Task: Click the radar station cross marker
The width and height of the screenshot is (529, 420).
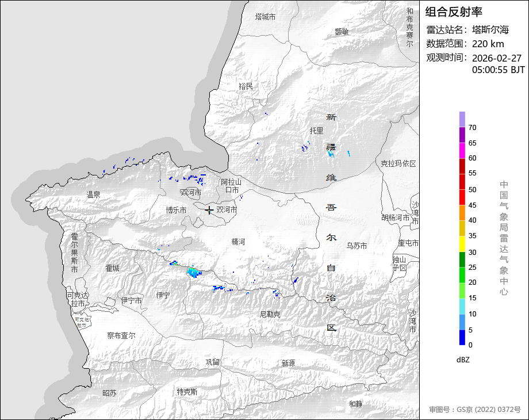Action: [210, 211]
